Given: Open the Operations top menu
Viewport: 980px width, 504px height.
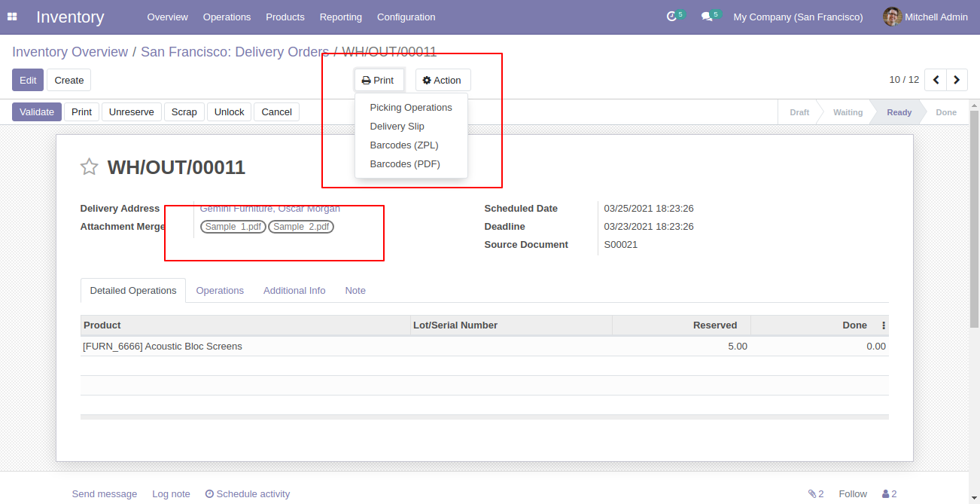Looking at the screenshot, I should (227, 17).
